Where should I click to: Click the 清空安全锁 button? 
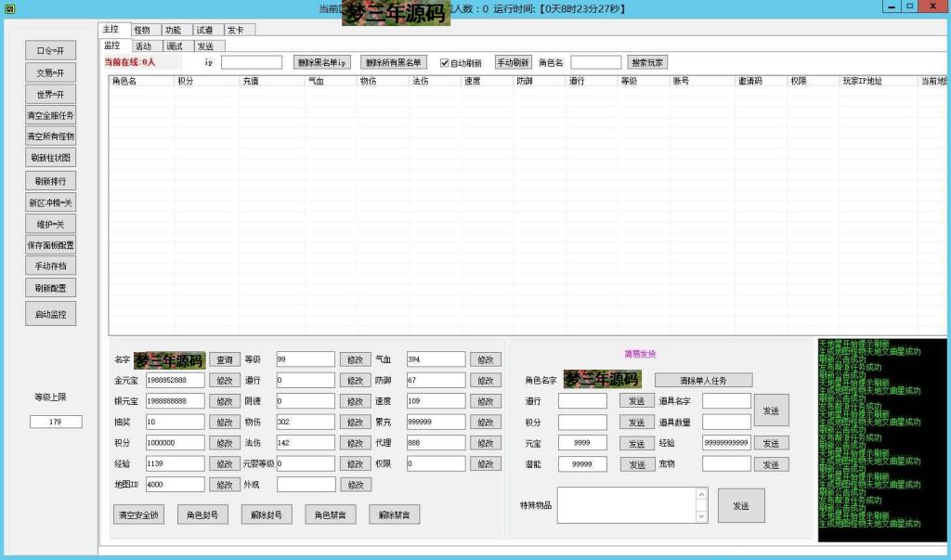pos(138,514)
